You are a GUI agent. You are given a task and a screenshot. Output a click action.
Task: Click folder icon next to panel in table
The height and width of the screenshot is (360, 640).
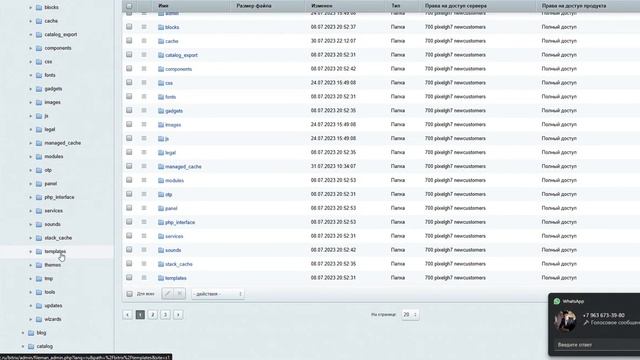pos(161,208)
